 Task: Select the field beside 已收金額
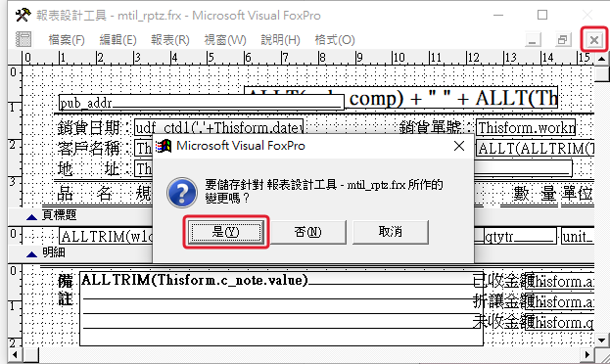pyautogui.click(x=559, y=281)
